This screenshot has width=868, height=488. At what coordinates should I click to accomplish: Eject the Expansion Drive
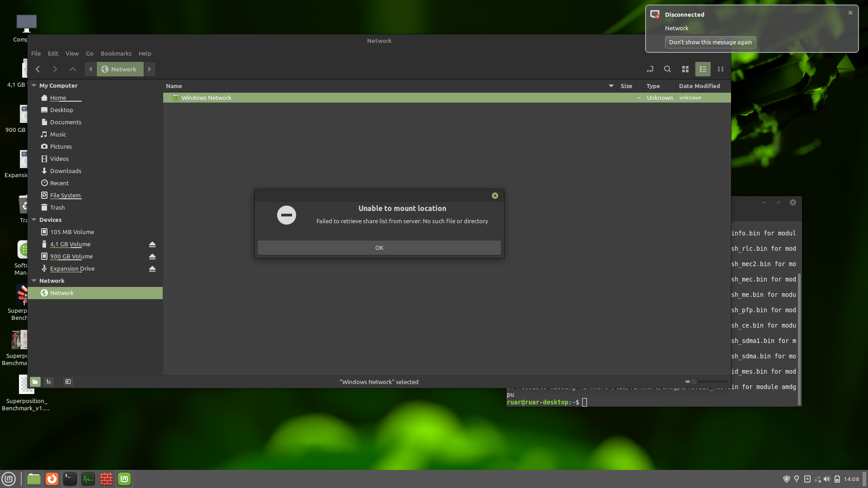[x=152, y=269]
